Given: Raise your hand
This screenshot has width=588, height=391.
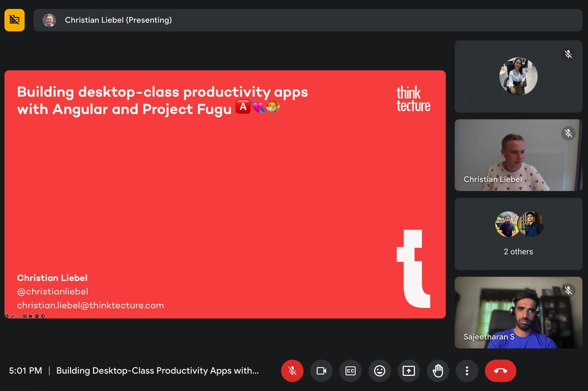Looking at the screenshot, I should point(438,371).
